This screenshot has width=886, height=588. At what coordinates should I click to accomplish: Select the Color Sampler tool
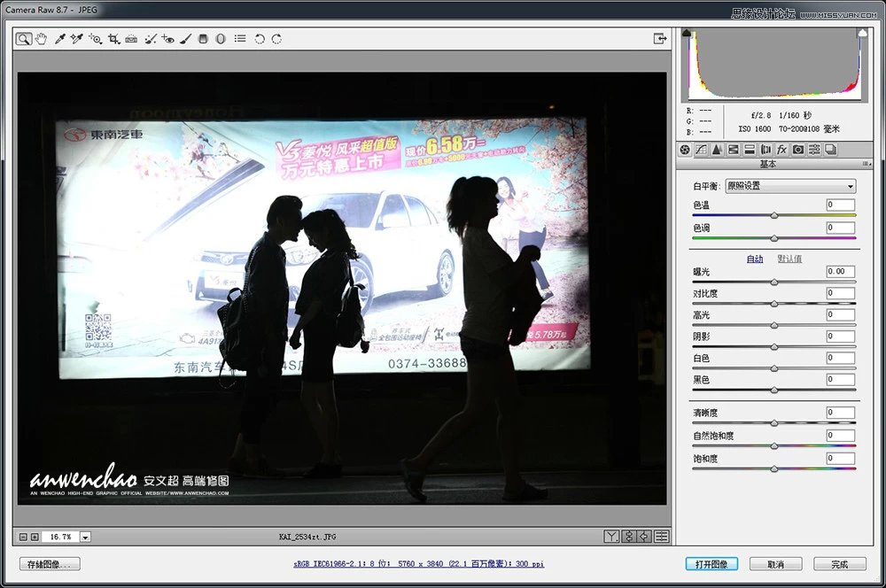pos(77,39)
